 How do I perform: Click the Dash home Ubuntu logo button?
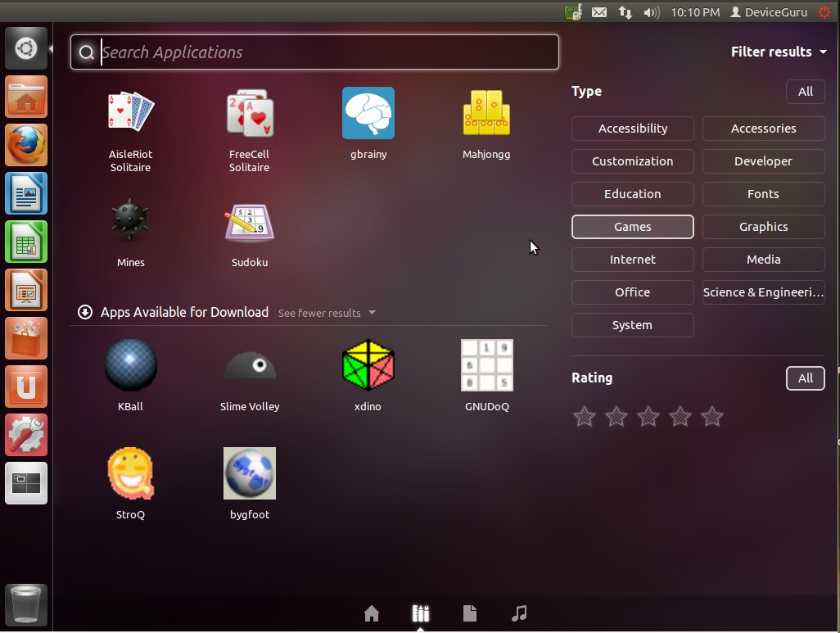(x=26, y=48)
